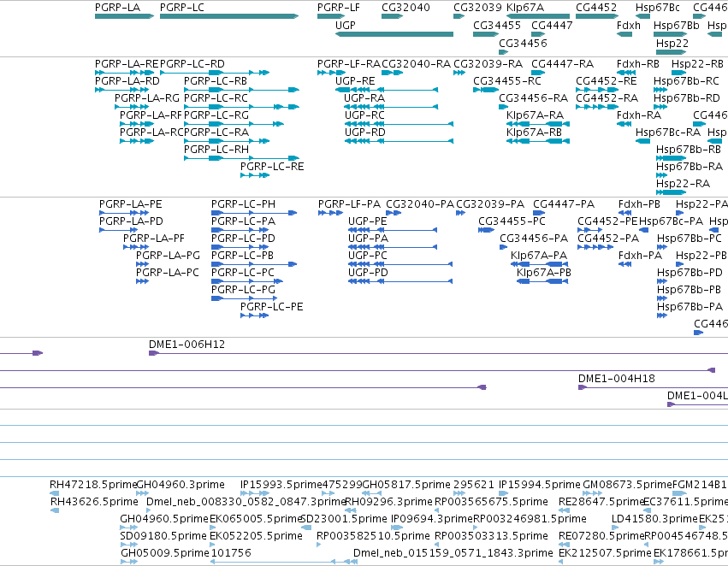The height and width of the screenshot is (566, 728).
Task: Click transcript UGP-RC
Action: pos(364,115)
